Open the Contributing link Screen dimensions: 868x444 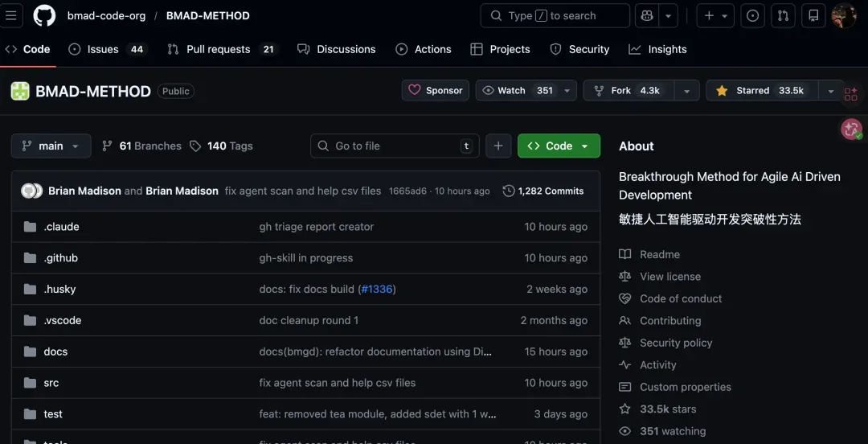coord(660,321)
